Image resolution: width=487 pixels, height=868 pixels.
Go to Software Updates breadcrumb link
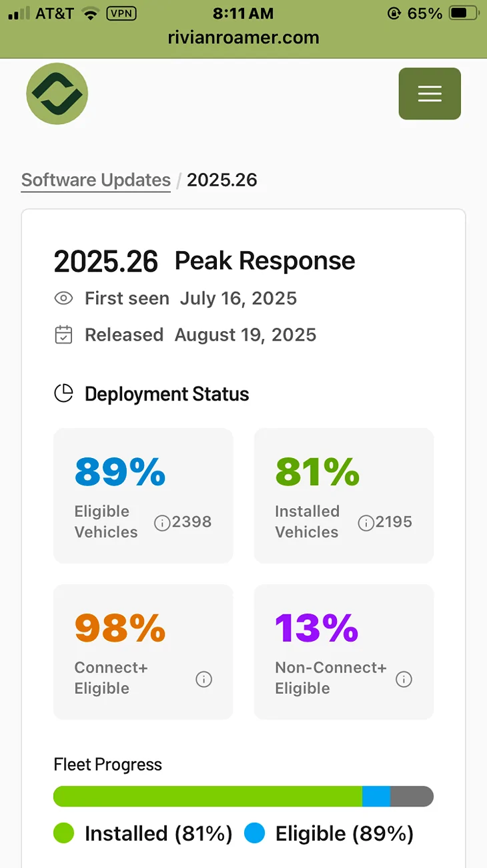[x=96, y=180]
